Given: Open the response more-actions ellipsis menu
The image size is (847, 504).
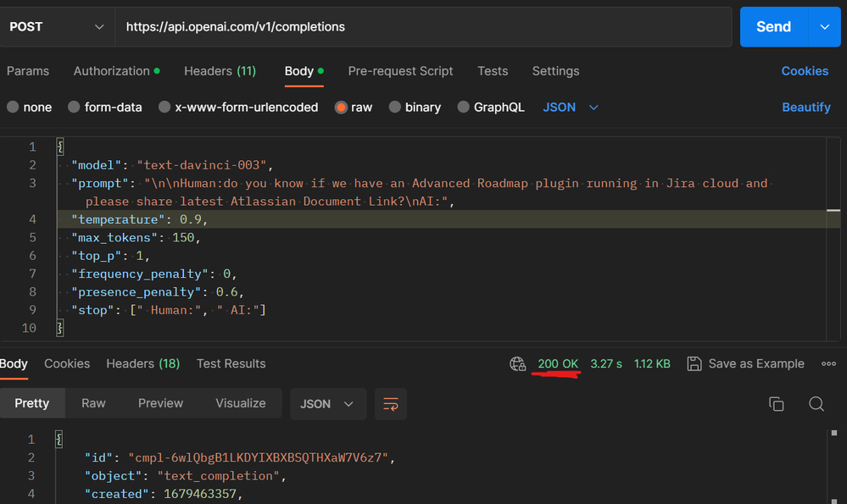Looking at the screenshot, I should (x=828, y=363).
